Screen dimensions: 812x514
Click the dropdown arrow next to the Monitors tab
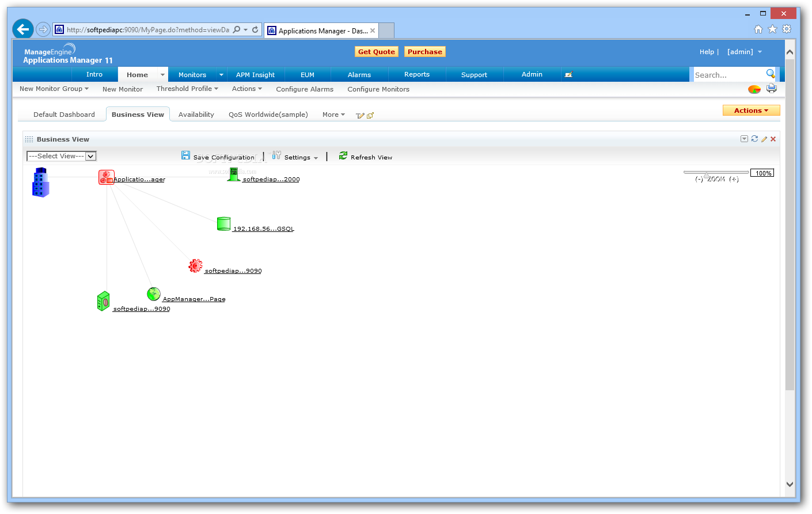click(221, 75)
